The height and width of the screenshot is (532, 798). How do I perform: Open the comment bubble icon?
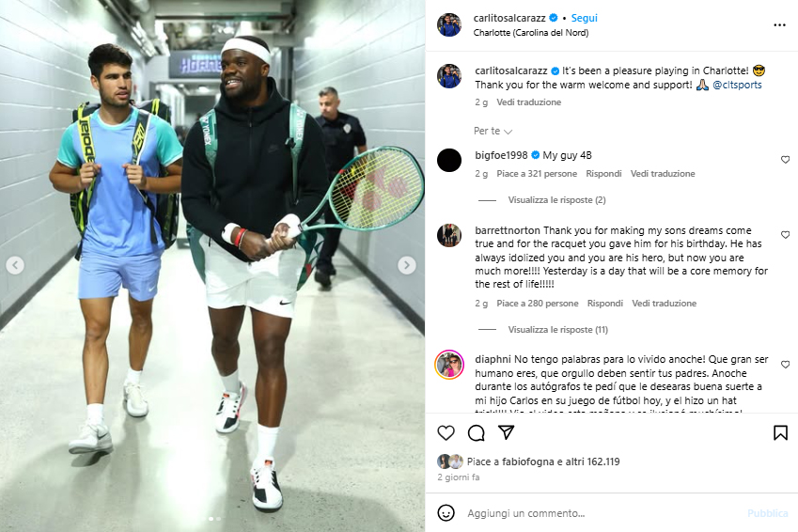coord(476,432)
